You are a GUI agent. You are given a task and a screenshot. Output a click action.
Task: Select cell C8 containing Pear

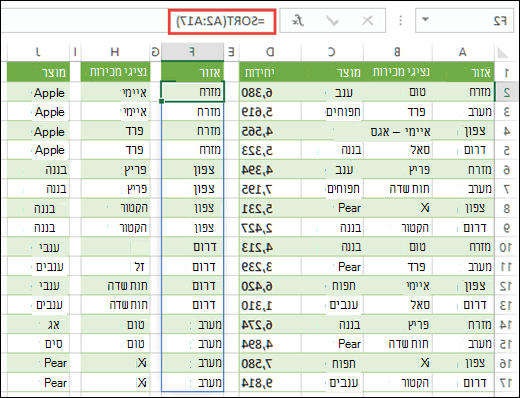331,208
